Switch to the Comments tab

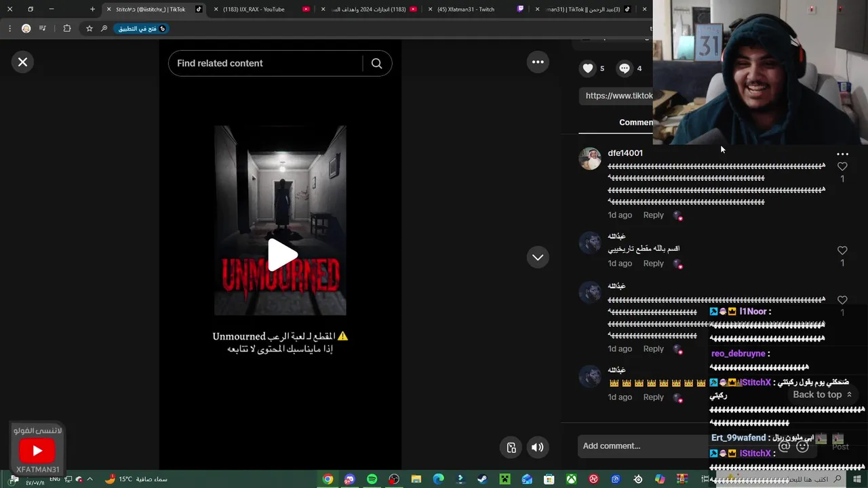pyautogui.click(x=636, y=122)
